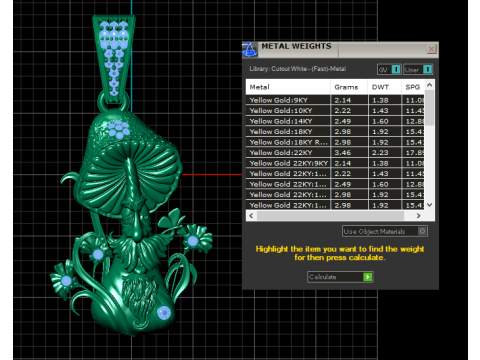This screenshot has height=360, width=480.
Task: Click the horizontal scrollbar thumb under metal table
Action: point(330,216)
